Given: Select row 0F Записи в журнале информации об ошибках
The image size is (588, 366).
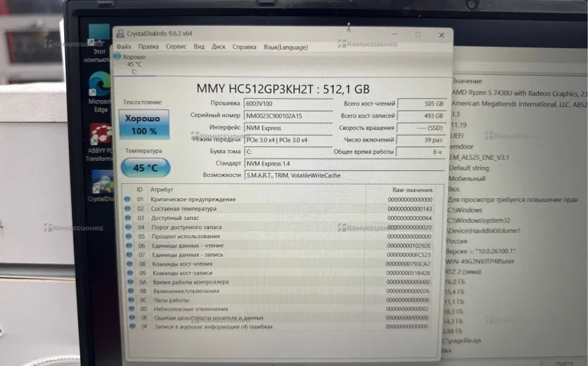Looking at the screenshot, I should coord(278,326).
